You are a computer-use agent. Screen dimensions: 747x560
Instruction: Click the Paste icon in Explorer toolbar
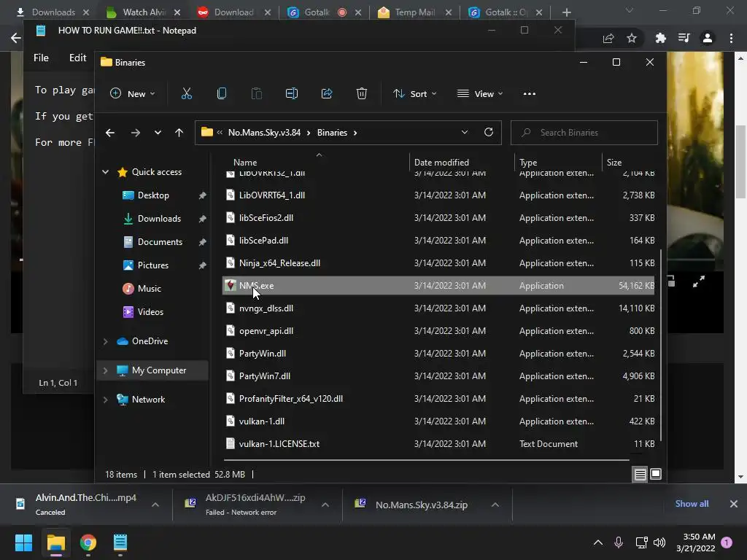point(256,94)
